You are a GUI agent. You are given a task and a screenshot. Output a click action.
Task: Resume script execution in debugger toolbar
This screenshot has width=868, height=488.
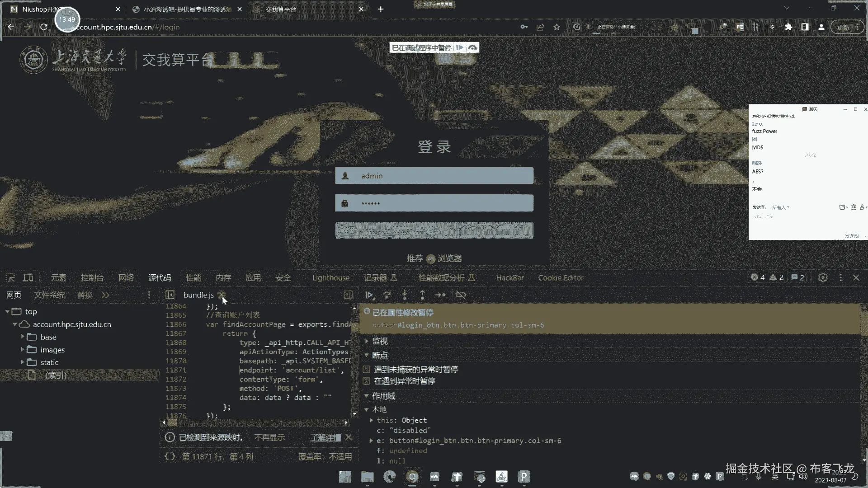point(369,295)
